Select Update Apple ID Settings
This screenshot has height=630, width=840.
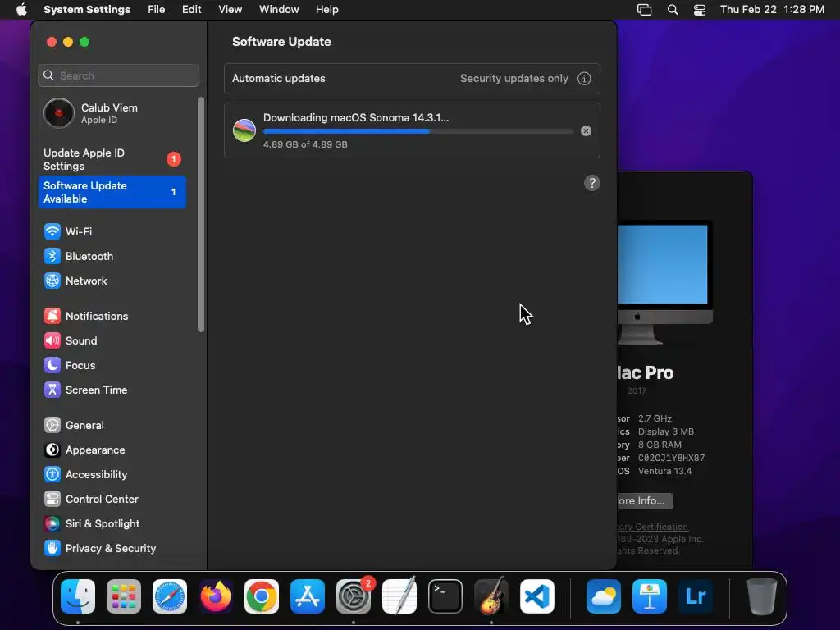112,159
